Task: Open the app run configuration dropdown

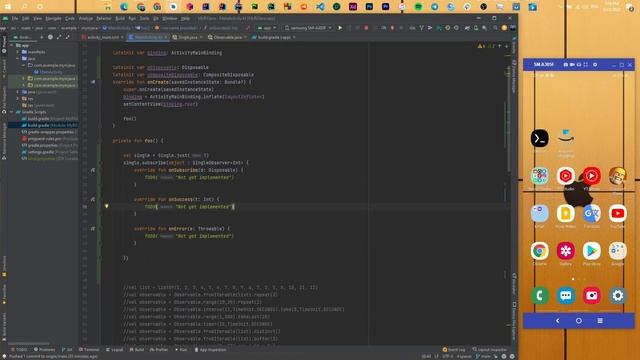Action: pos(267,28)
